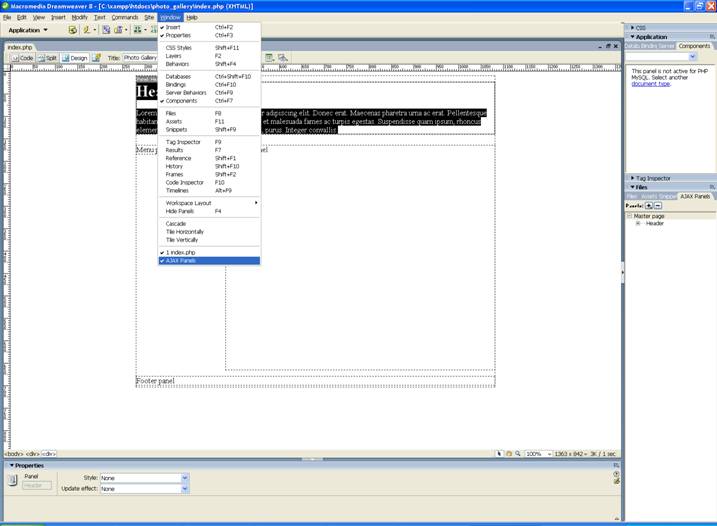
Task: Select the last <div> tag in tag selector
Action: [48, 454]
